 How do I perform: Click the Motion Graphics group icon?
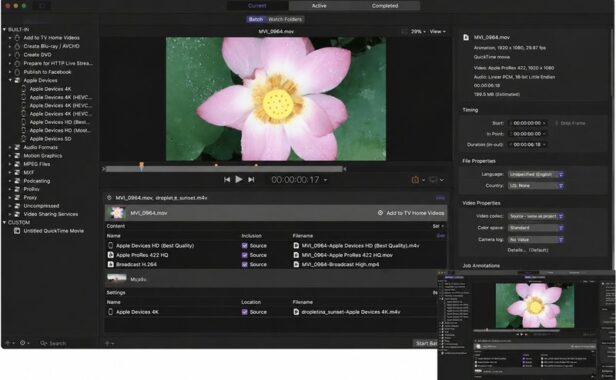(x=17, y=156)
